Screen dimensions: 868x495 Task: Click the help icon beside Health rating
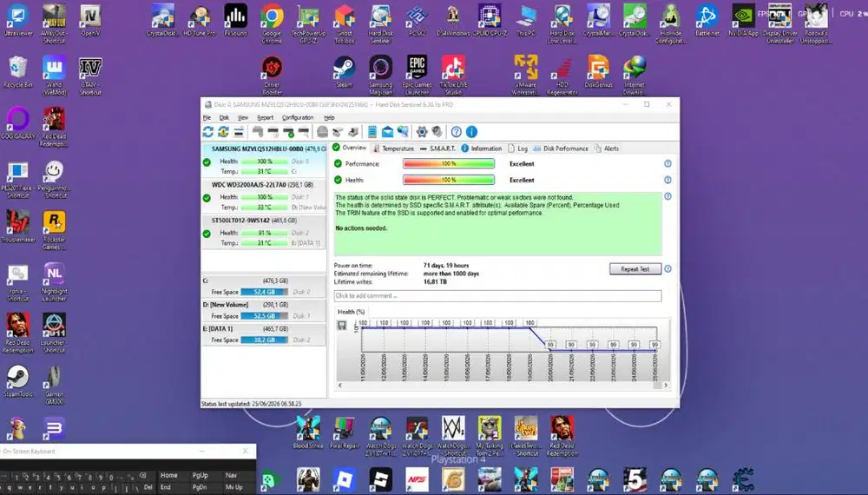point(667,180)
